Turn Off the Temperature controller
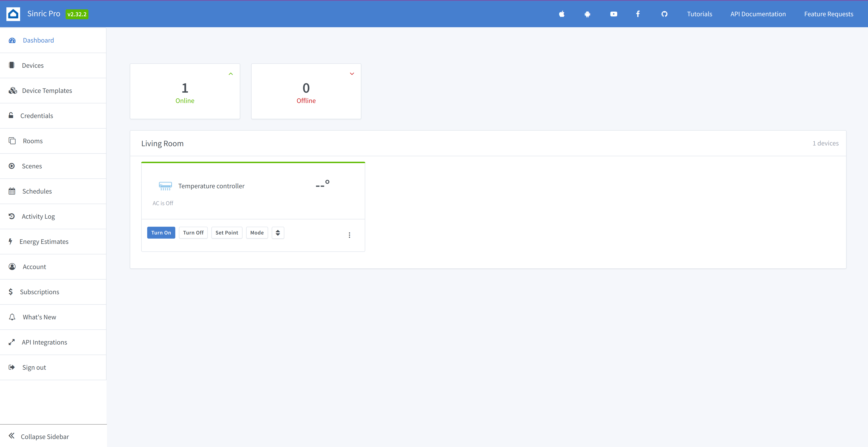Viewport: 868px width, 447px height. pos(193,233)
